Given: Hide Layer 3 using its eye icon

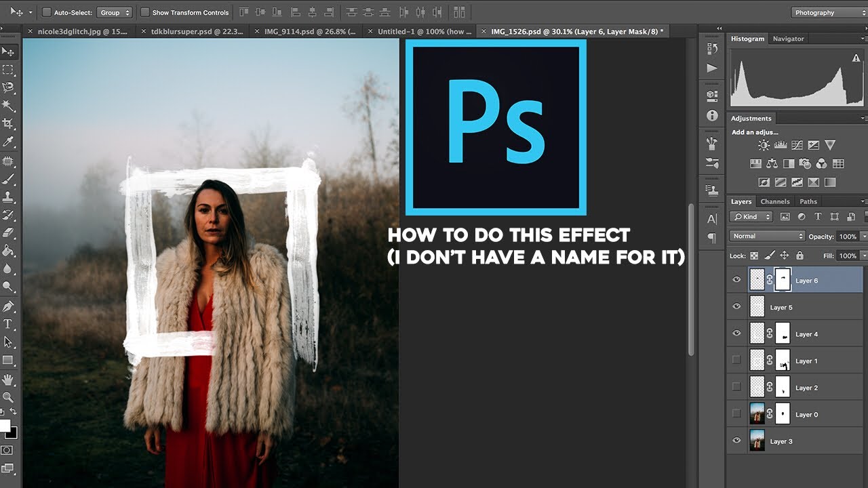Looking at the screenshot, I should (x=737, y=441).
